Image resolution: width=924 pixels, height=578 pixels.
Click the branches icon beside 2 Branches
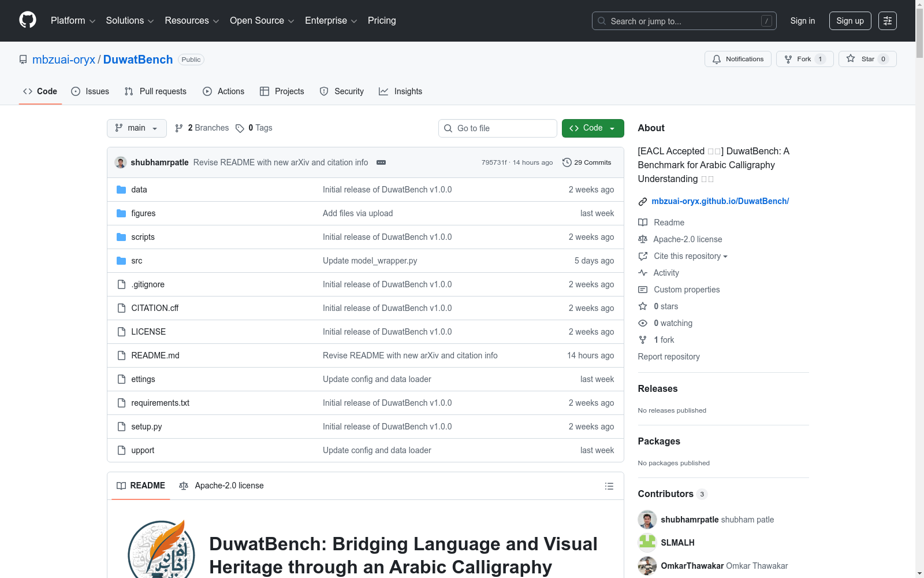tap(179, 128)
